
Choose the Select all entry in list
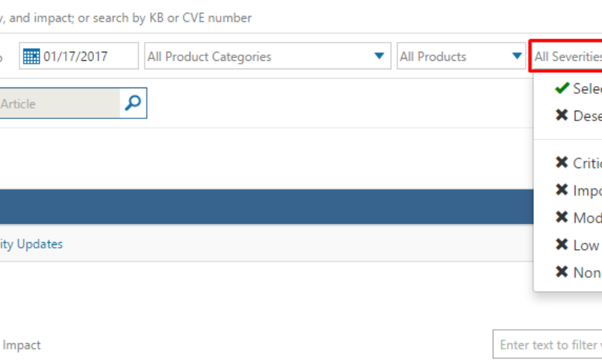point(587,89)
